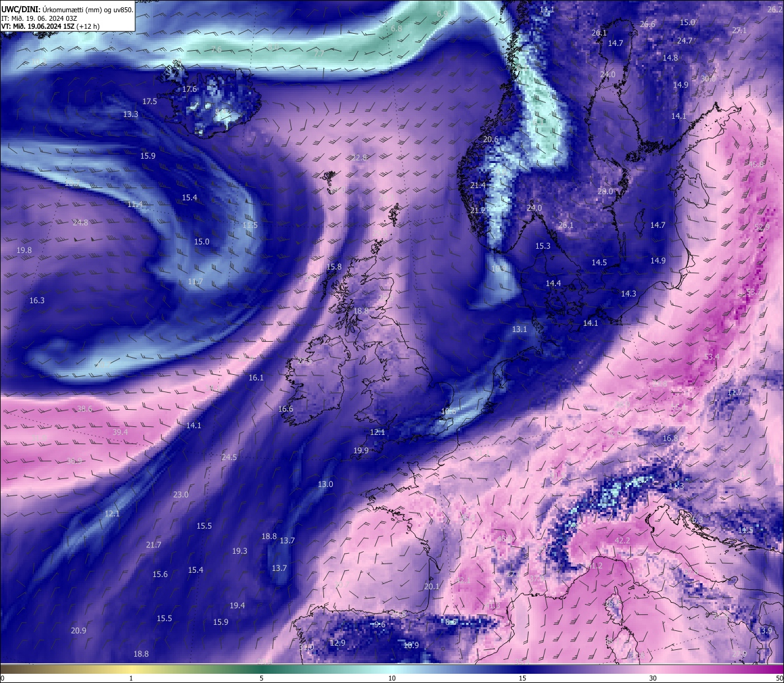This screenshot has width=784, height=683.
Task: Click the 27.1 value label
Action: click(740, 31)
